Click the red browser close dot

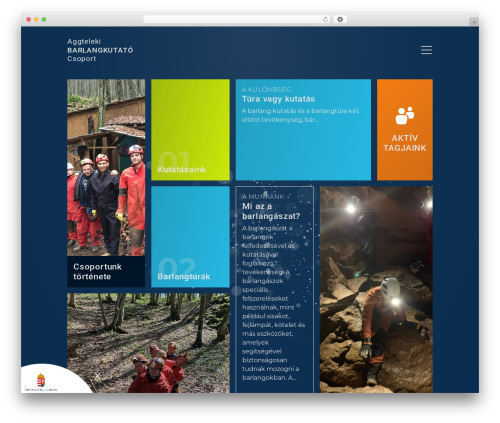29,19
